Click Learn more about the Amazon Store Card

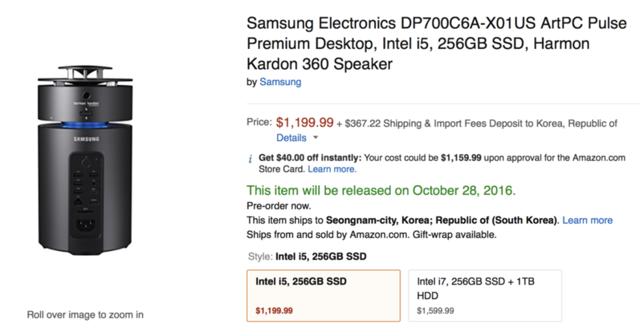(332, 169)
